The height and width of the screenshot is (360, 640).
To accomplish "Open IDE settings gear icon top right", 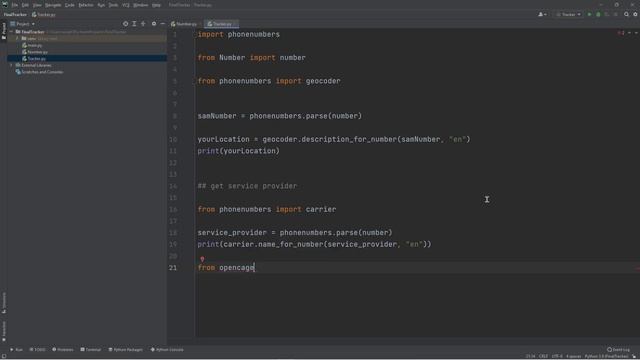I will click(x=635, y=15).
